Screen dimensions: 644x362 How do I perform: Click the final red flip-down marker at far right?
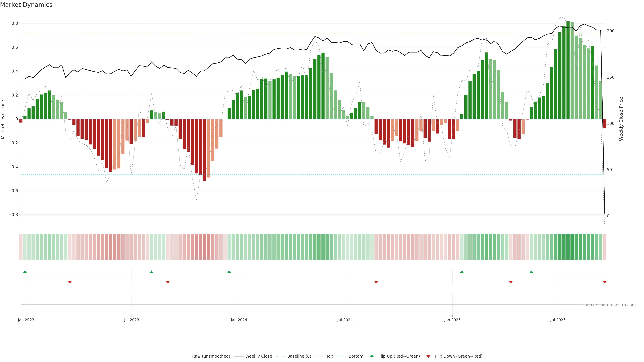tap(604, 282)
